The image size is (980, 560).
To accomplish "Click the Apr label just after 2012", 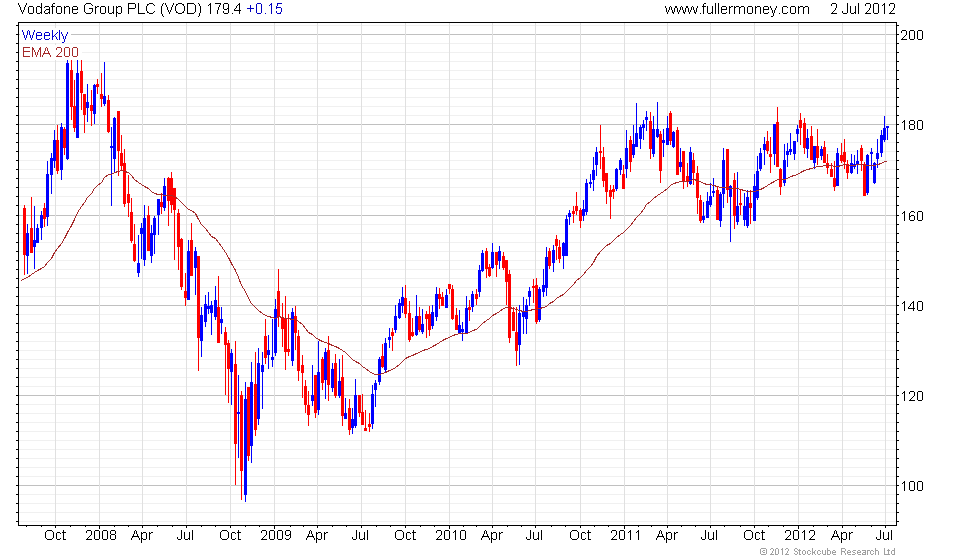I will (842, 535).
